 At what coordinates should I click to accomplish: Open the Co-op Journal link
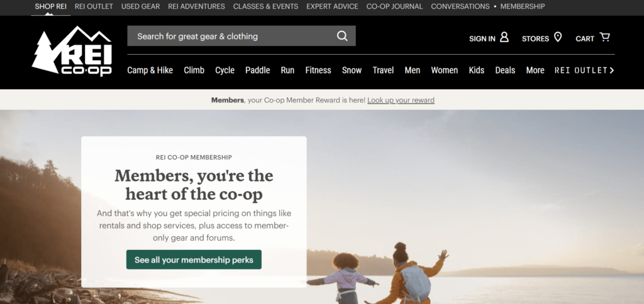point(395,6)
